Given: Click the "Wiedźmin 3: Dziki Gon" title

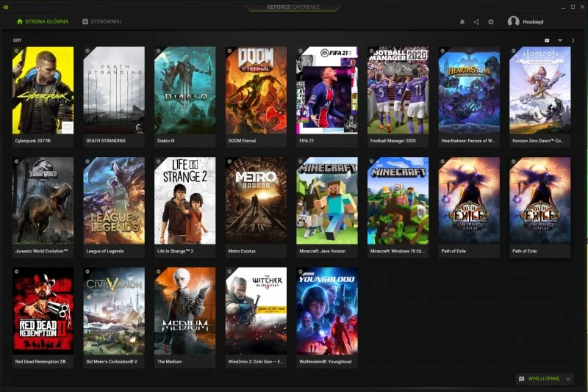Looking at the screenshot, I should 256,362.
